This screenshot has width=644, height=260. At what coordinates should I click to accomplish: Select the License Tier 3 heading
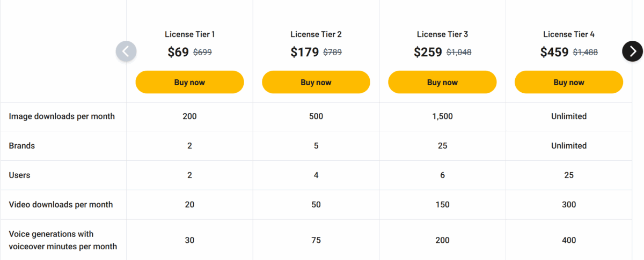point(443,34)
